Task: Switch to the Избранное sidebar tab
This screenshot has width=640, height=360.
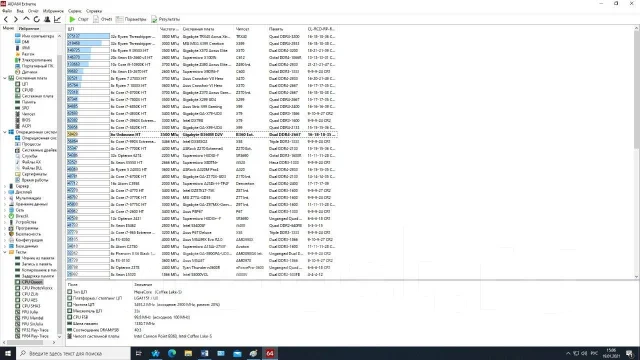Action: point(29,29)
